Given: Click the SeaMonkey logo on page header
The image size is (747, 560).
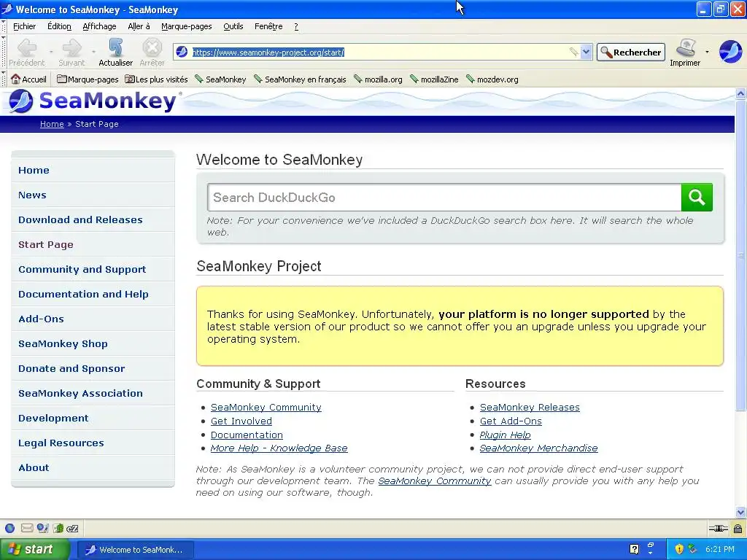Looking at the screenshot, I should (x=93, y=101).
